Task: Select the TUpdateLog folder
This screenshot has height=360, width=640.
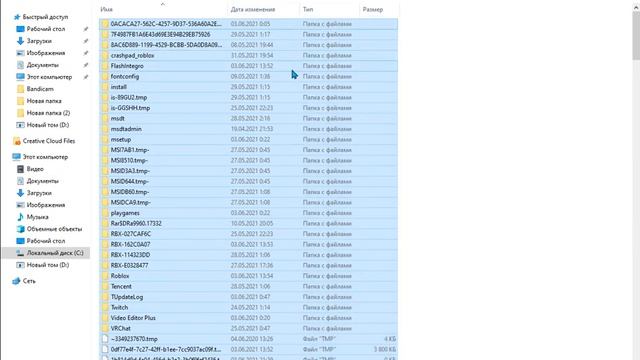Action: (x=127, y=297)
